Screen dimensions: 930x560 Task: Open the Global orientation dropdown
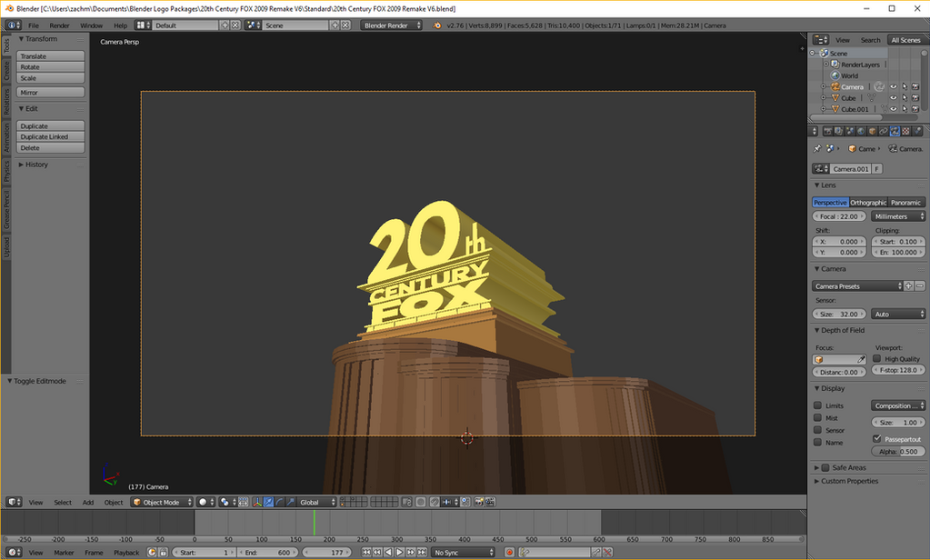click(316, 502)
